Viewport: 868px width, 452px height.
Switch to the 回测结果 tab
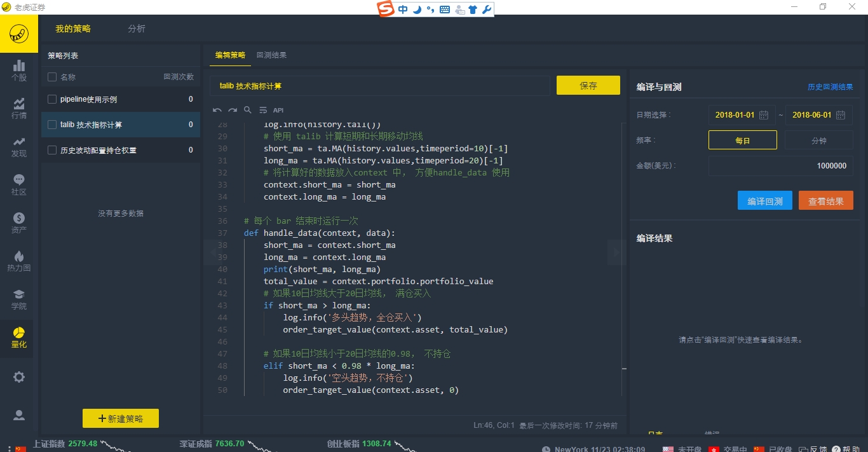tap(271, 55)
